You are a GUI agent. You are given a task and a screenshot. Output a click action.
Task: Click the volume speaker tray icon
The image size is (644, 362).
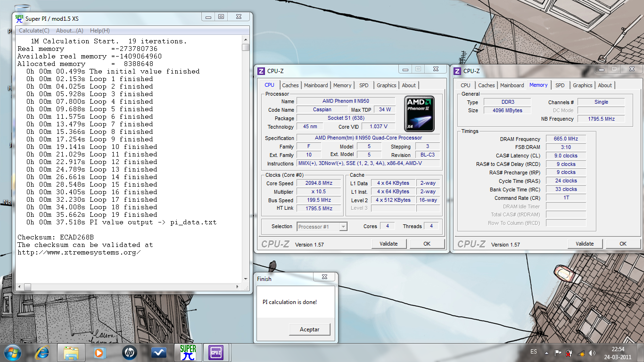[592, 353]
